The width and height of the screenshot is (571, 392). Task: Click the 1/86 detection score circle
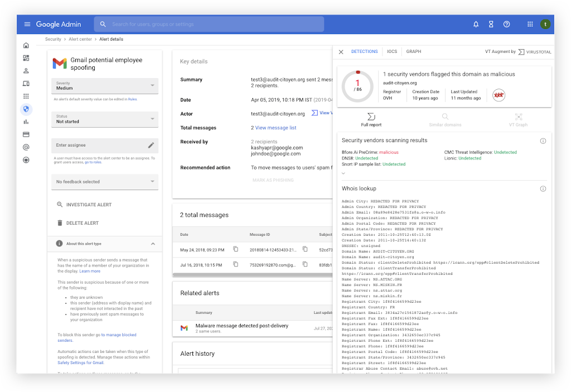pos(357,86)
